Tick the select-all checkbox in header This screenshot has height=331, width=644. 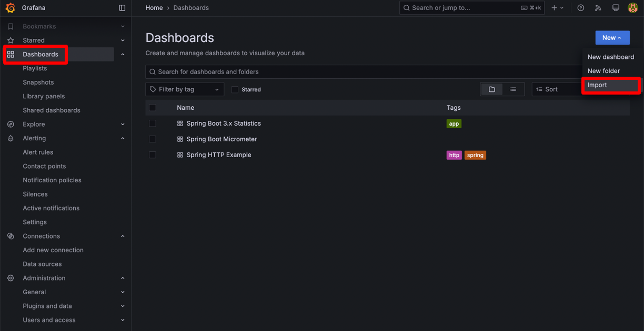(x=153, y=108)
